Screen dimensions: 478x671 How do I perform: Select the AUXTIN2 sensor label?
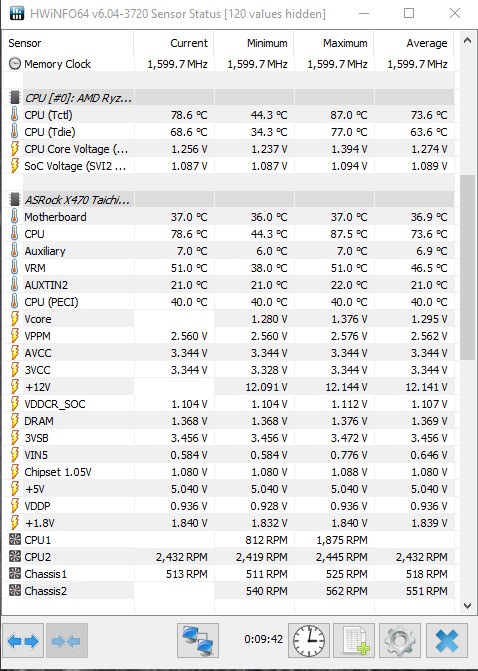[x=46, y=285]
